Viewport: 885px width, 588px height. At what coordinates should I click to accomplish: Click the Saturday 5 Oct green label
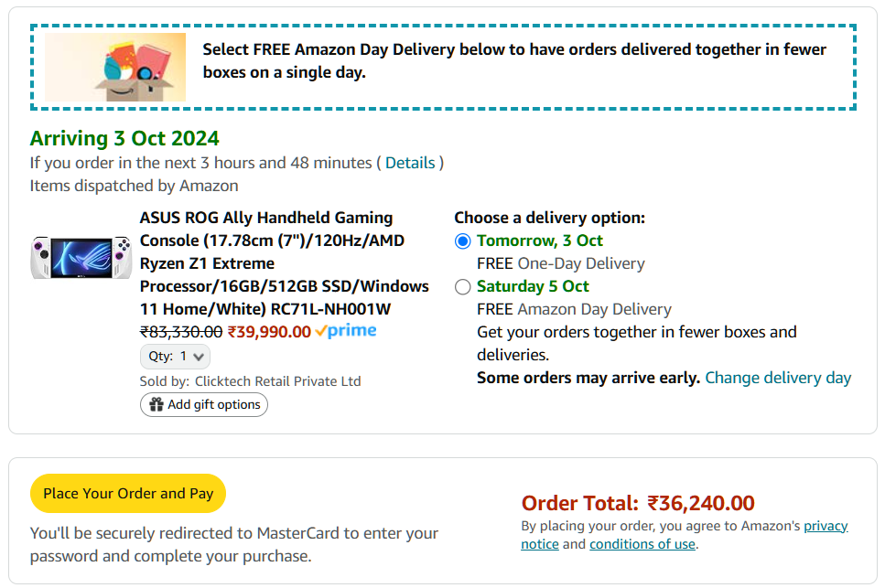(533, 286)
